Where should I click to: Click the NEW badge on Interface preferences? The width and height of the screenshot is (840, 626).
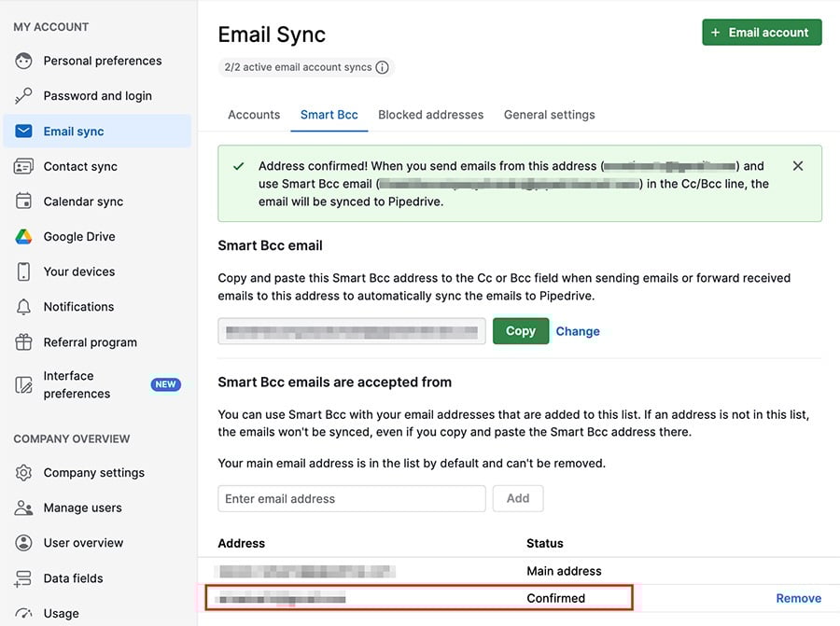point(165,384)
